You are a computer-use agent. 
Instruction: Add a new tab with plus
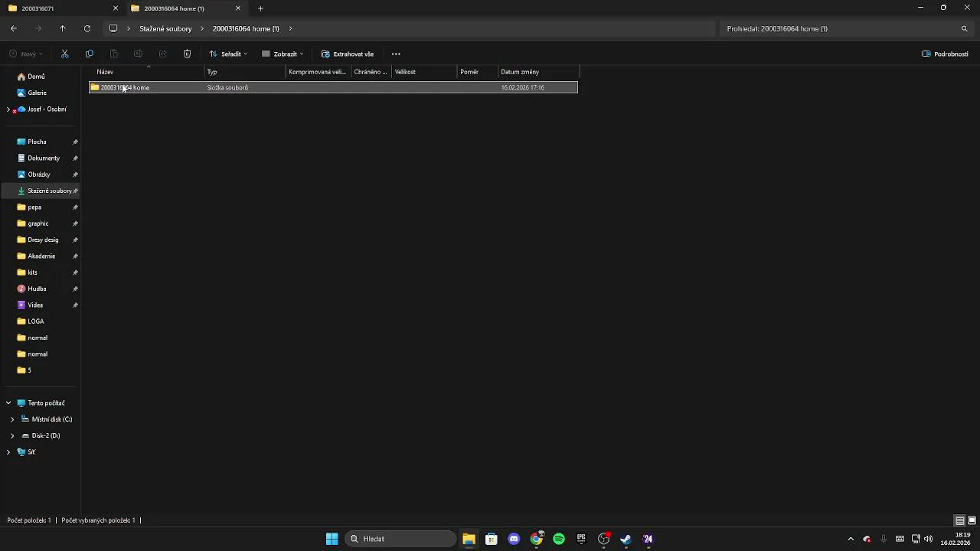pyautogui.click(x=260, y=8)
